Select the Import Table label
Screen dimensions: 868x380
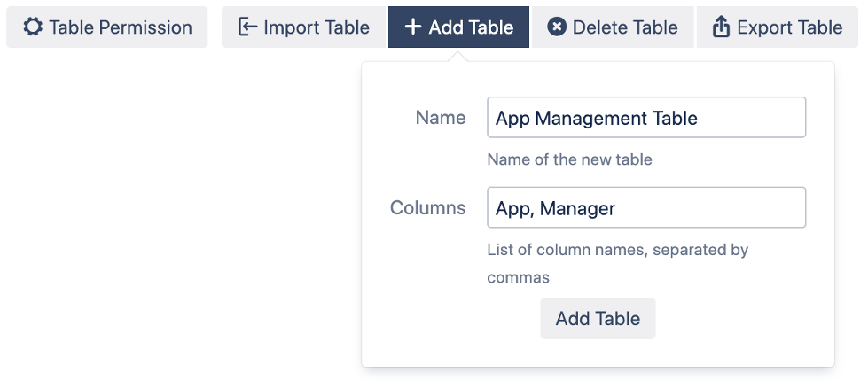tap(316, 27)
